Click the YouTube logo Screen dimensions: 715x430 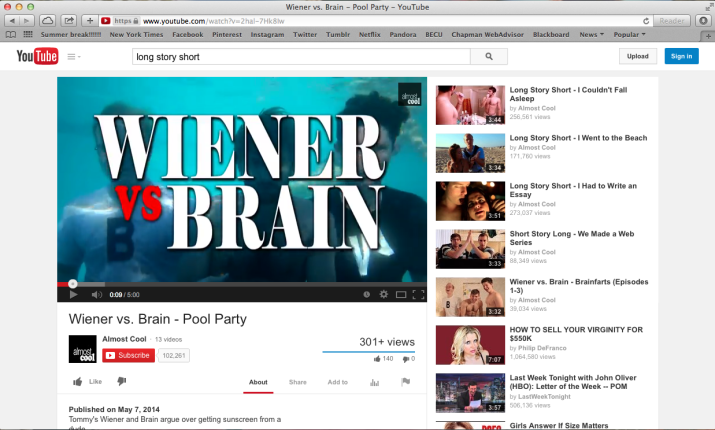click(37, 57)
